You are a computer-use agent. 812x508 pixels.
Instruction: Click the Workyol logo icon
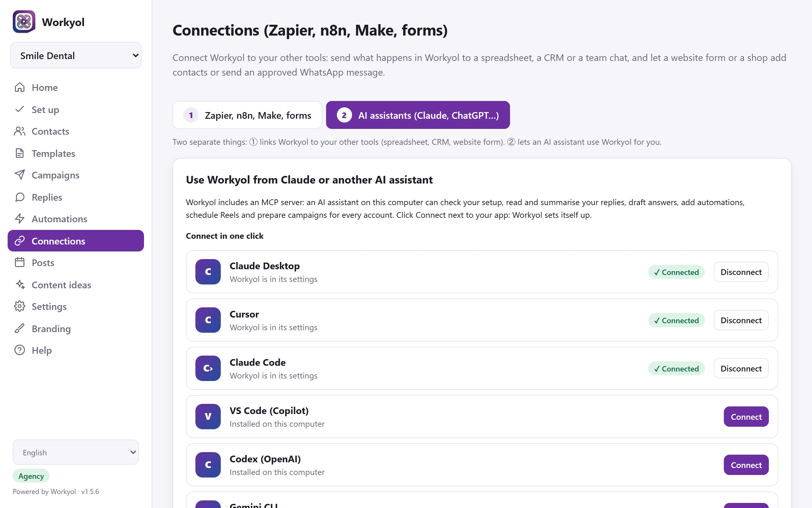click(24, 22)
